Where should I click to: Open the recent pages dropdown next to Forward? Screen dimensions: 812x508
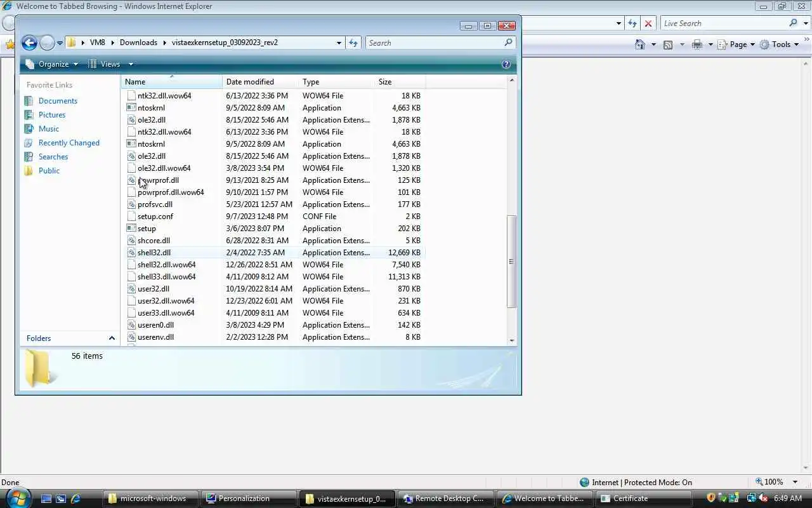(60, 43)
